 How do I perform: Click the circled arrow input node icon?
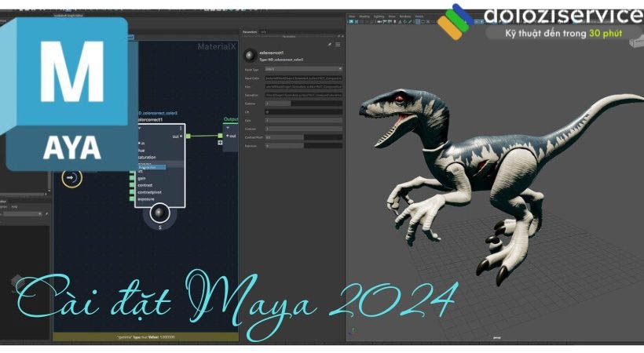point(71,177)
